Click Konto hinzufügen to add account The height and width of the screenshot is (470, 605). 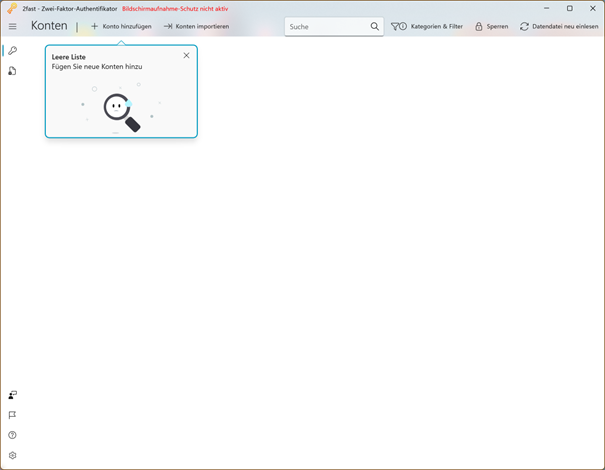coord(121,26)
